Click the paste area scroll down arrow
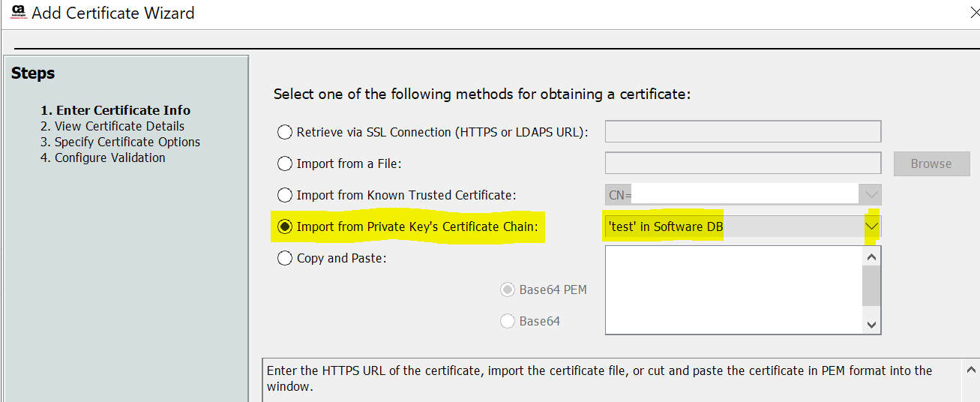Image resolution: width=980 pixels, height=402 pixels. coord(871,324)
